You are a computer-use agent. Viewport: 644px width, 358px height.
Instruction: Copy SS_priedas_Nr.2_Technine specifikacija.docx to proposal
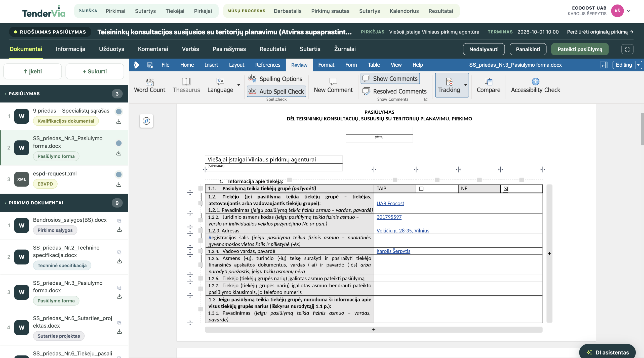click(119, 252)
